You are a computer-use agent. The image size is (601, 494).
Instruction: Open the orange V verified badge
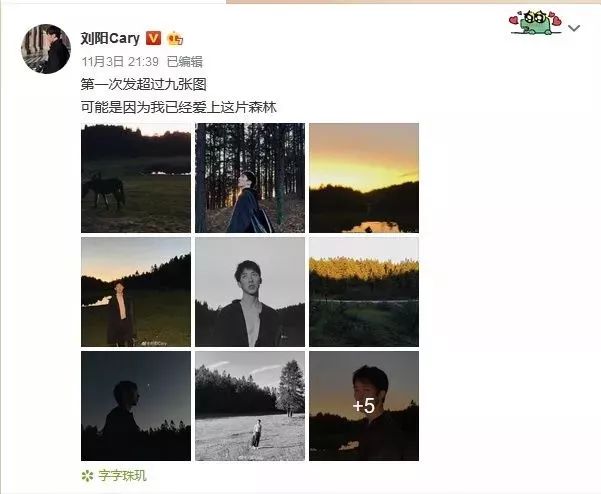point(153,38)
